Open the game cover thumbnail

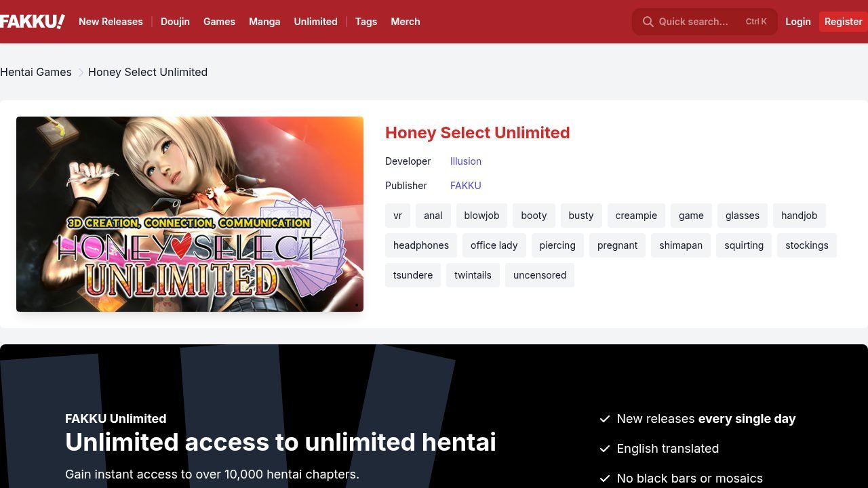(190, 214)
